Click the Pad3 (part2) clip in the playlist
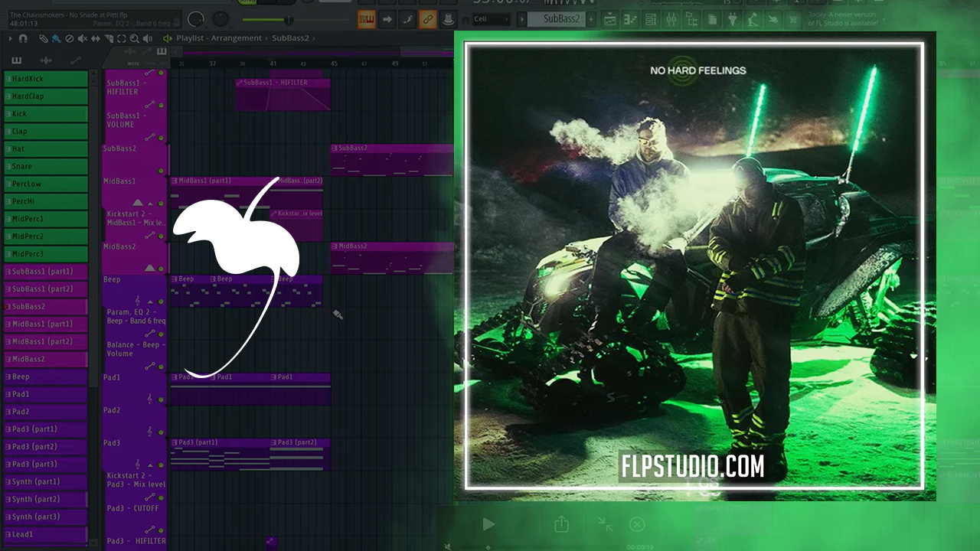 pyautogui.click(x=300, y=455)
